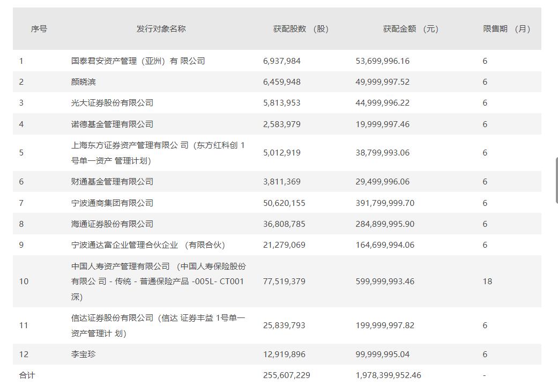Click row number 12
This screenshot has width=558, height=392.
[x=24, y=354]
